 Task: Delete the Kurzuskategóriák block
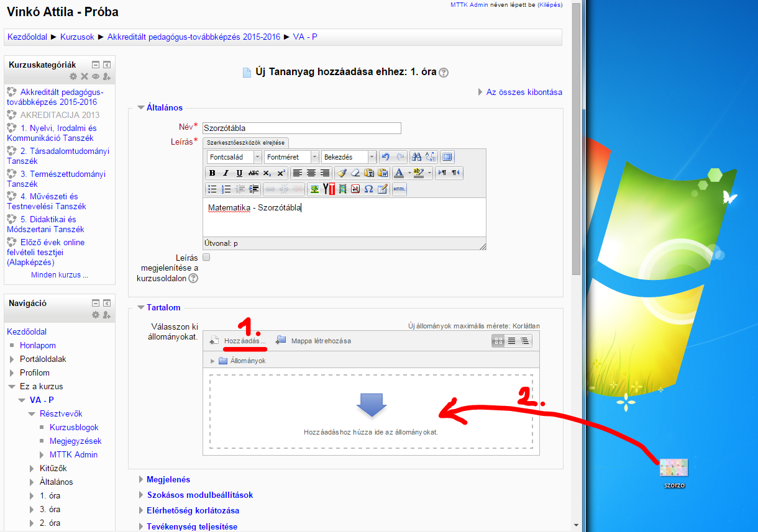pos(84,76)
